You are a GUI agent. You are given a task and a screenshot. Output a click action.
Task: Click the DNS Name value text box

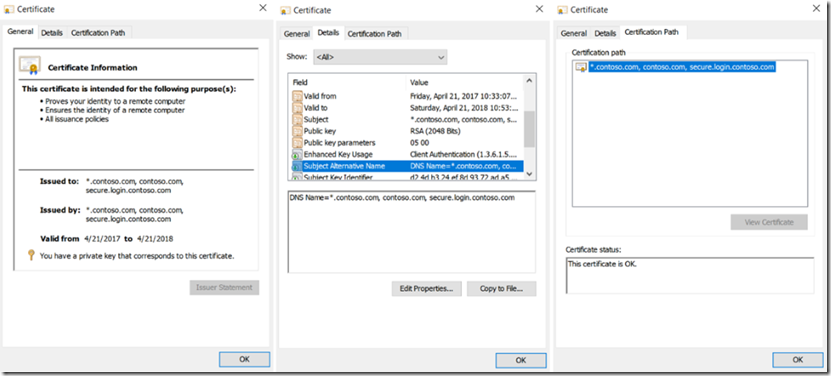(412, 232)
